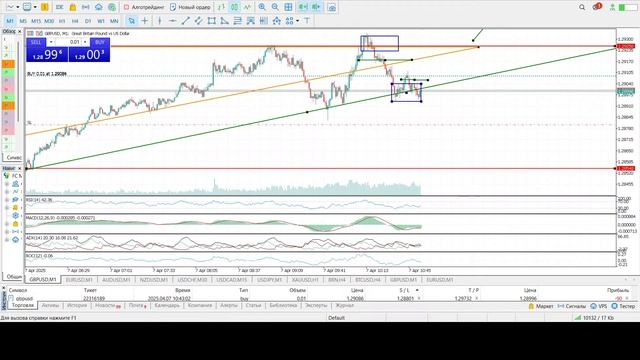
Task: Open the Signals toolbar icon
Action: pos(85,7)
